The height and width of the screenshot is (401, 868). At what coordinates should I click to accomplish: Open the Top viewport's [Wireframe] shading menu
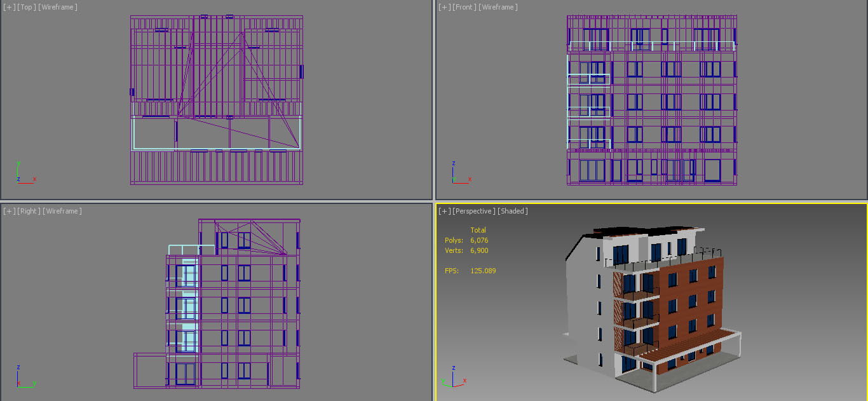[x=58, y=7]
